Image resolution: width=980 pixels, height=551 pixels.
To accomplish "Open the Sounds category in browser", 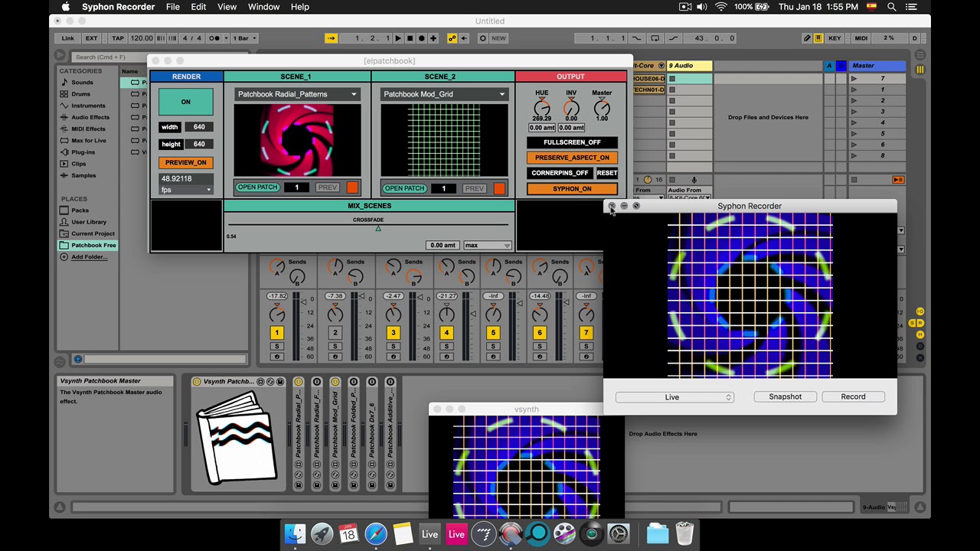I will [82, 83].
